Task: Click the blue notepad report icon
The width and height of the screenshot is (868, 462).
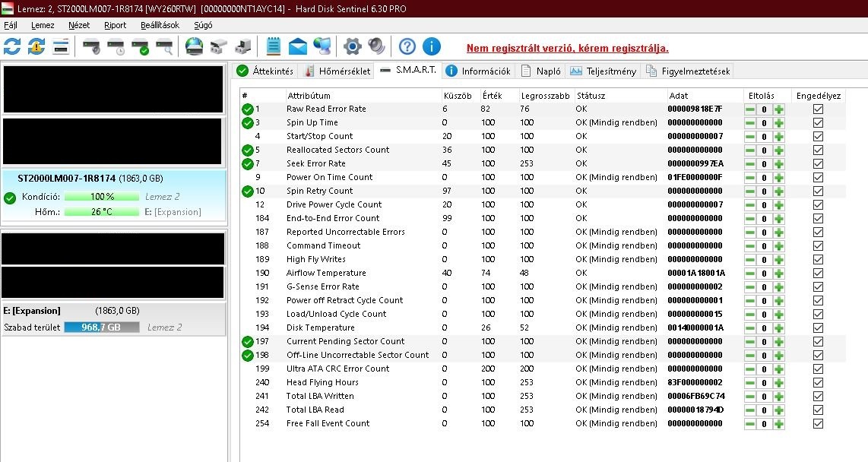Action: point(274,46)
